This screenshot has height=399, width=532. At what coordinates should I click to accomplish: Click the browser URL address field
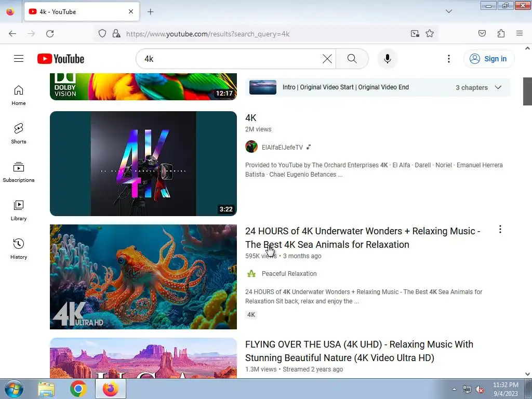point(264,34)
